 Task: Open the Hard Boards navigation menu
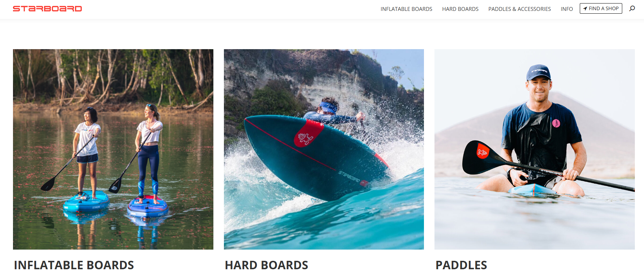click(x=460, y=9)
